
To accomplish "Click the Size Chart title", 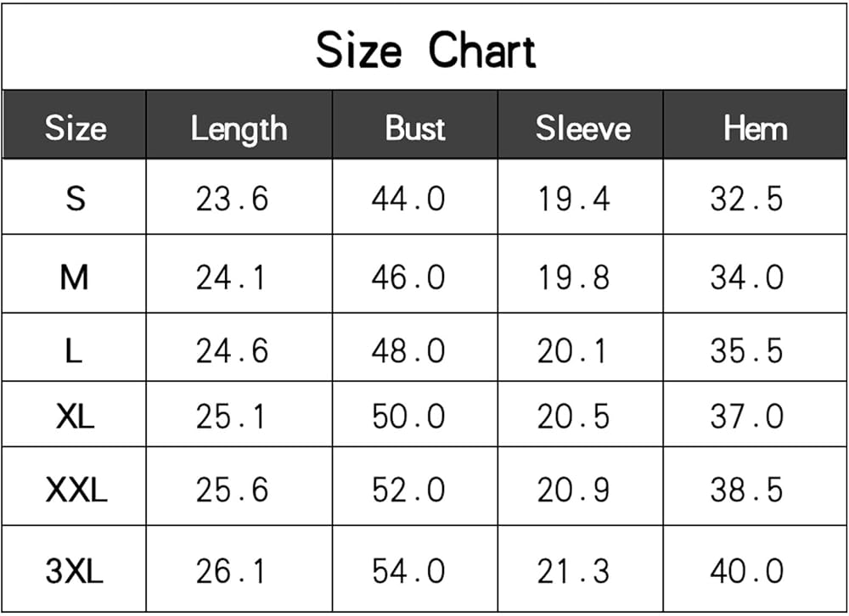I will point(425,50).
